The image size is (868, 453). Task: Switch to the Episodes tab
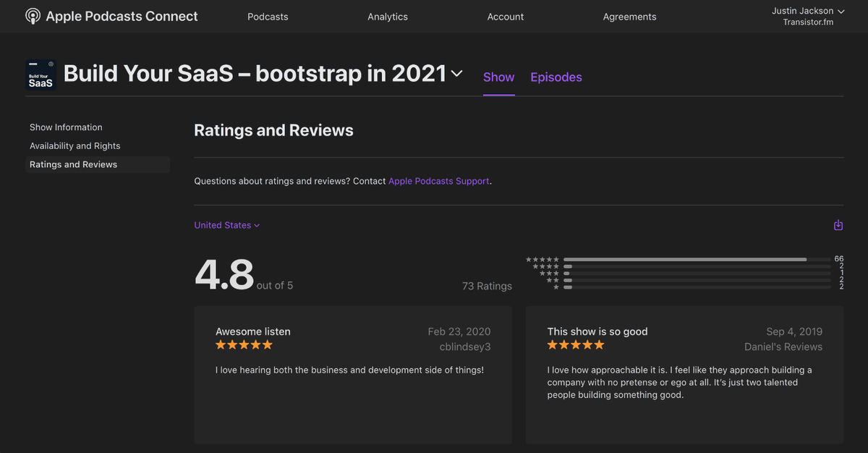tap(556, 77)
